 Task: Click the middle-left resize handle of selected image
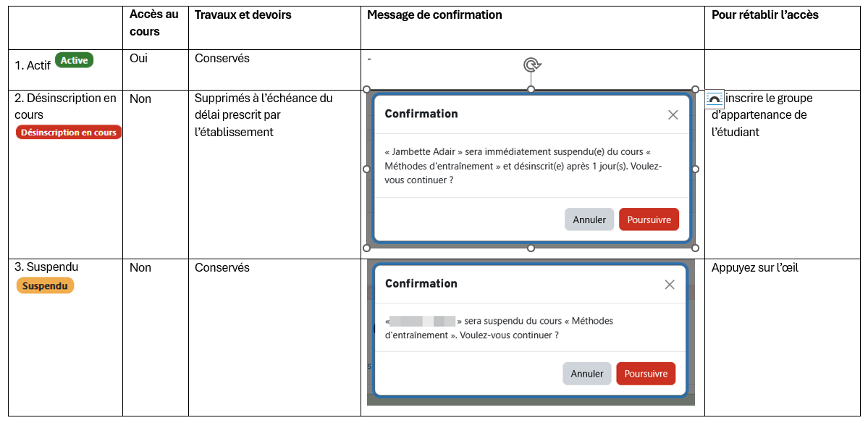367,169
